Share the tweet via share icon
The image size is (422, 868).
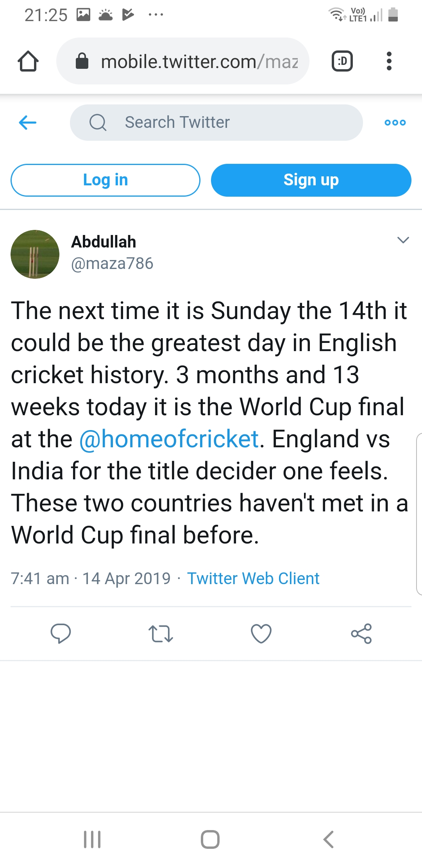click(361, 633)
